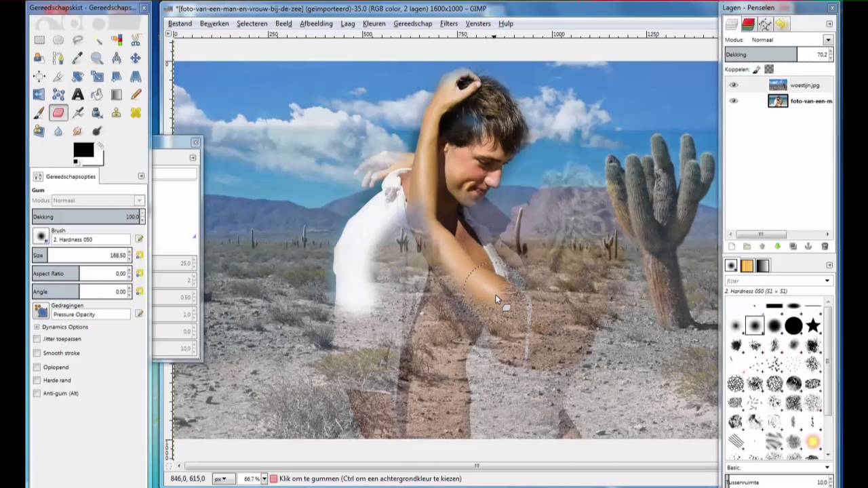Select the Scissors Select tool
868x488 pixels.
tap(136, 40)
